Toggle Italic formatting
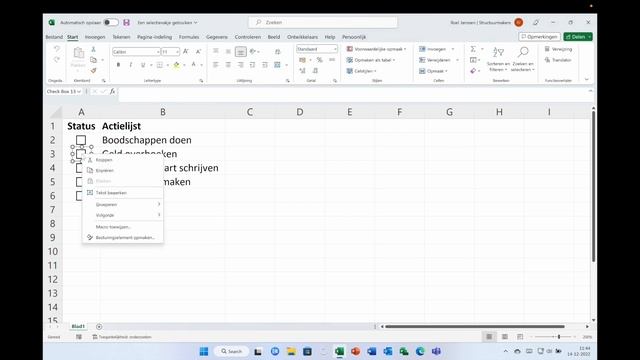The width and height of the screenshot is (640, 360). 131,64
